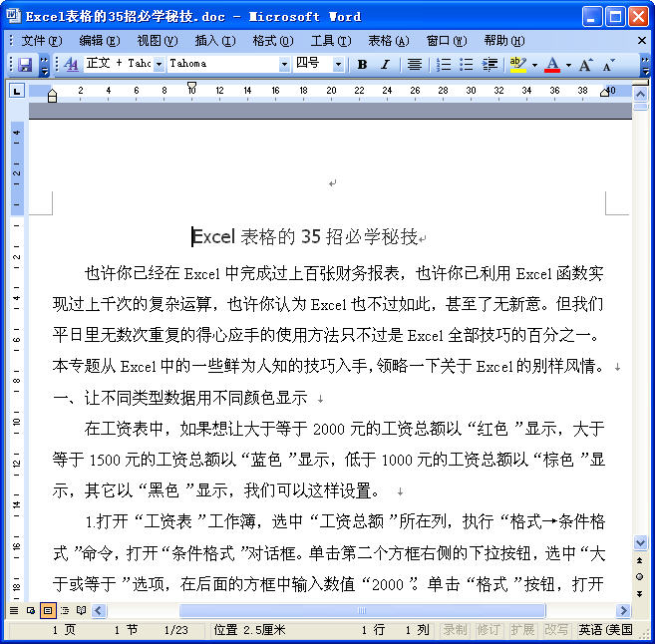Click the Select Browse Object button

(640, 576)
